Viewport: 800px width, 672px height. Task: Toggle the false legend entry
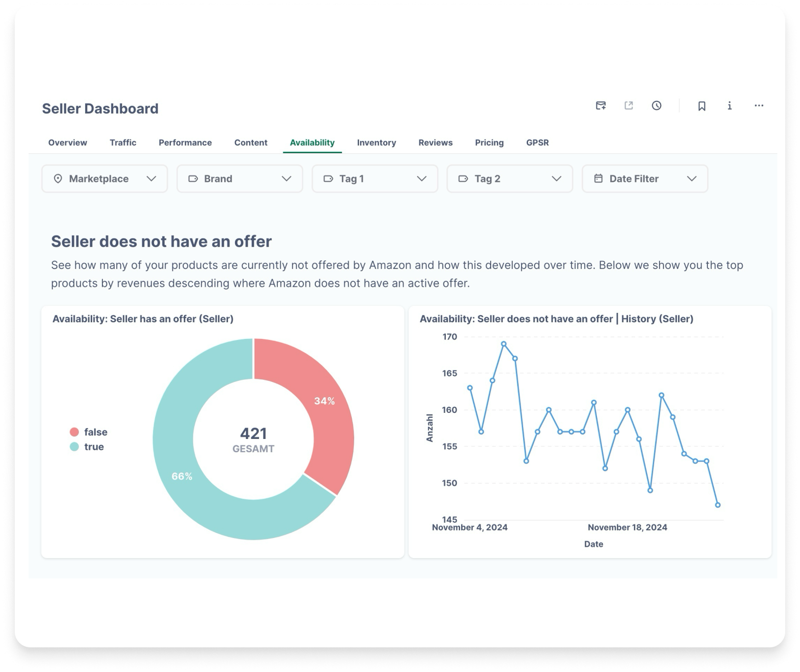[x=89, y=432]
